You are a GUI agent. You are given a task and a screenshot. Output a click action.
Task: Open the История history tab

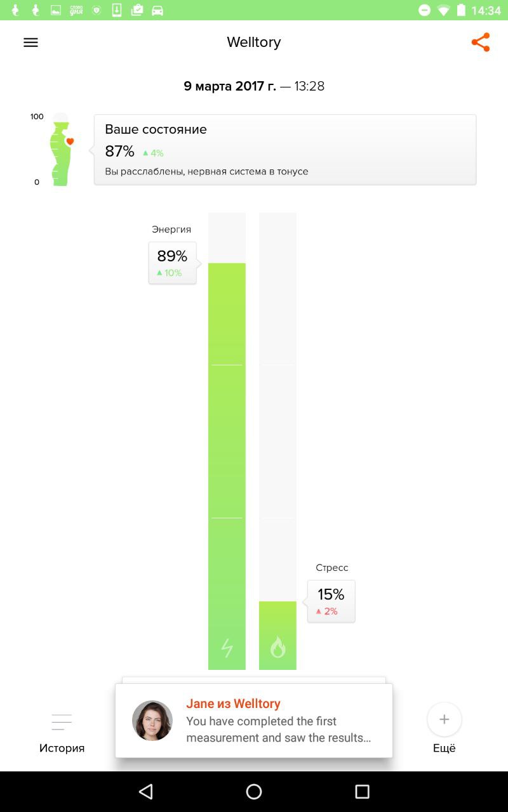point(62,733)
